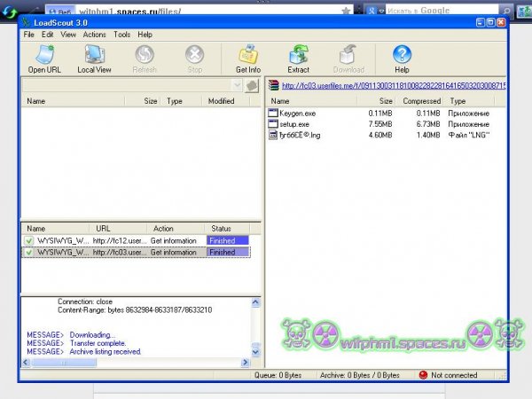Sort archive contents by Type column
532x399 pixels.
click(x=472, y=101)
